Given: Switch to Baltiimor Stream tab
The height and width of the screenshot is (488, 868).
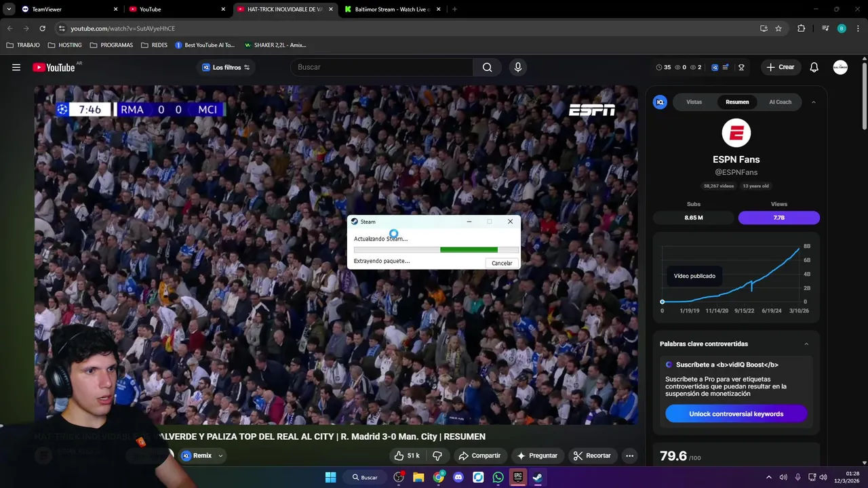Looking at the screenshot, I should point(391,9).
